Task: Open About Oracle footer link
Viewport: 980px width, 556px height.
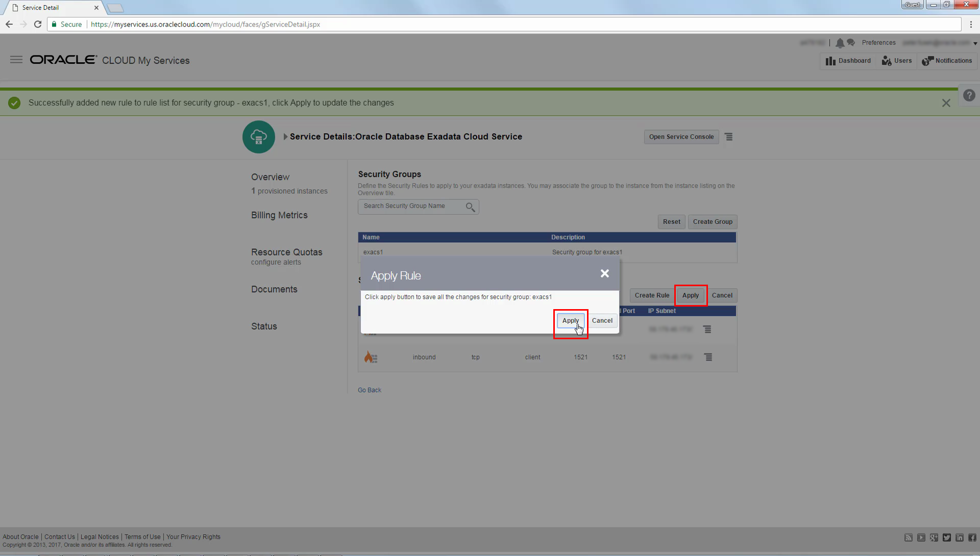Action: [x=20, y=537]
